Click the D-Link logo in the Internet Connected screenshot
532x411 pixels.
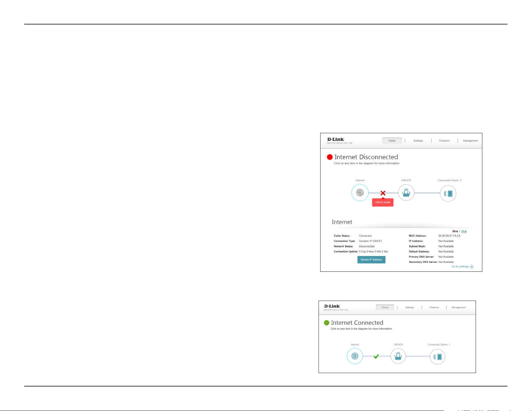point(332,306)
